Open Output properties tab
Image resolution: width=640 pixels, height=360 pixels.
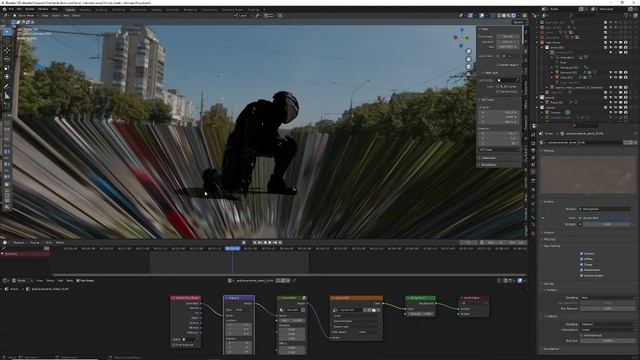[533, 150]
